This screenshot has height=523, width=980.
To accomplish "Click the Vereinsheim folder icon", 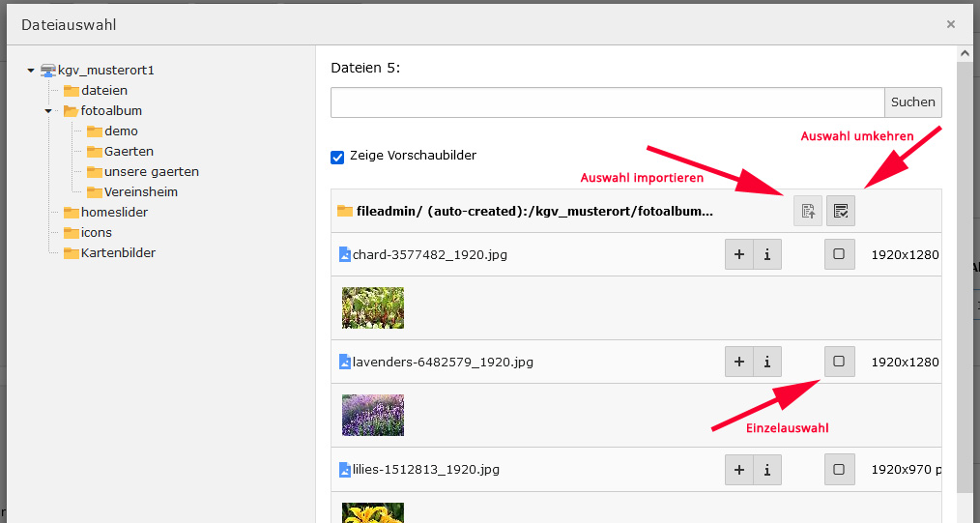I will click(x=95, y=191).
